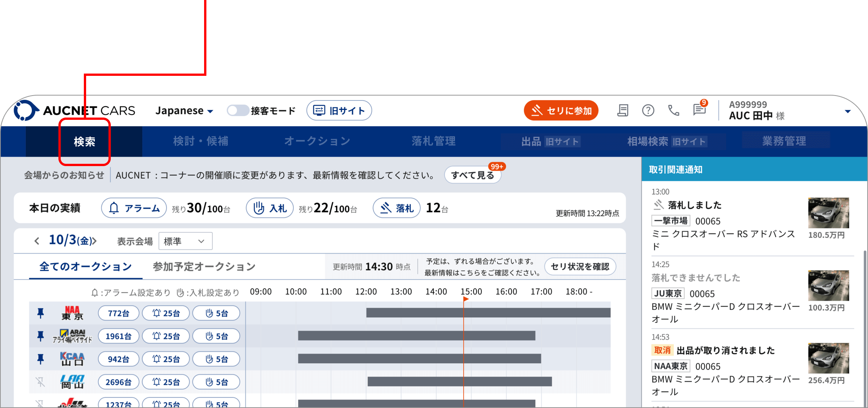Click the AUCNET CARS logo
Viewport: 868px width, 408px height.
(x=74, y=110)
